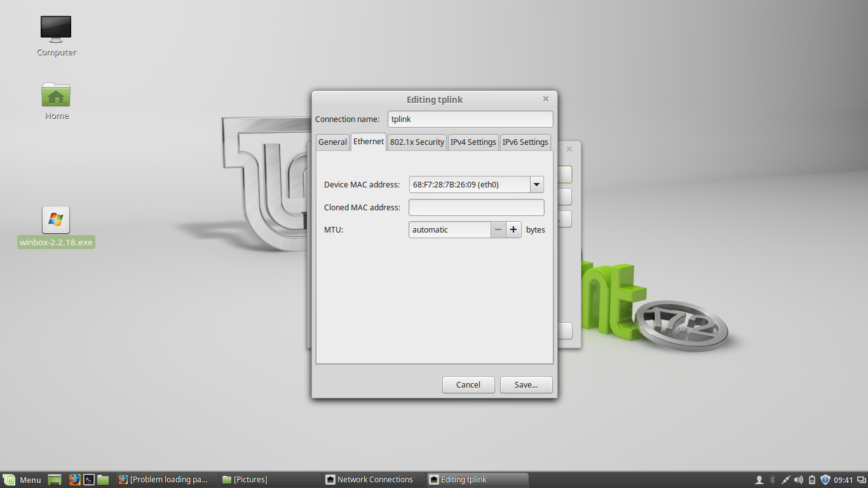Close the Editing tplink dialog
The image size is (868, 488).
(x=546, y=99)
